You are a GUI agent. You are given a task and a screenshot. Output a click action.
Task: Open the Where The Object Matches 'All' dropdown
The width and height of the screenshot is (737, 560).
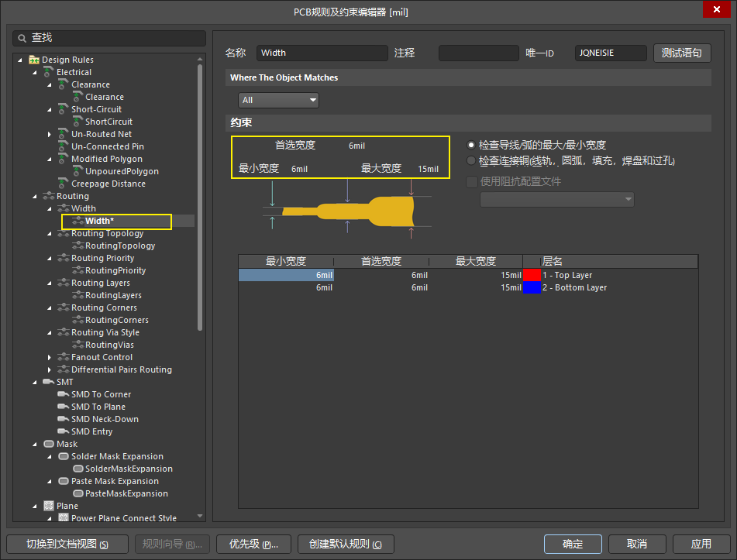tap(279, 100)
